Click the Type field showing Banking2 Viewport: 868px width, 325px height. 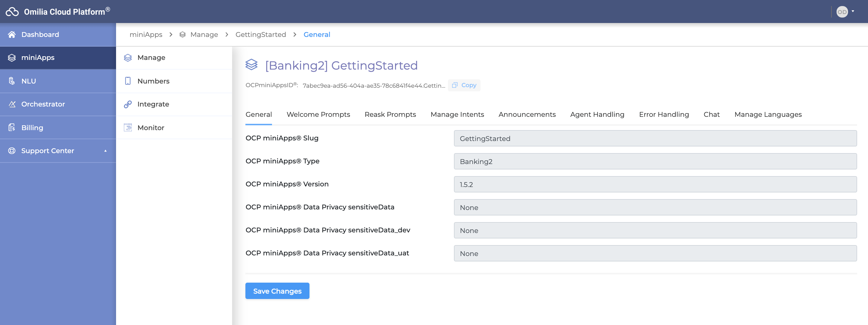coord(655,161)
